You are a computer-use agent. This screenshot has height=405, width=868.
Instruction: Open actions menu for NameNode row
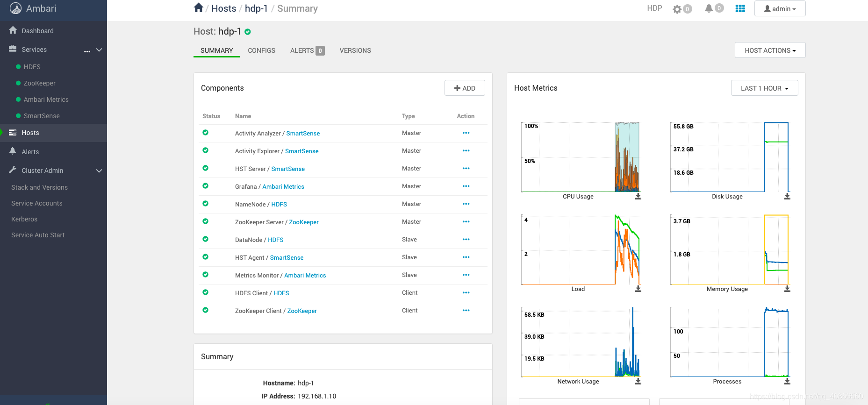click(x=466, y=204)
